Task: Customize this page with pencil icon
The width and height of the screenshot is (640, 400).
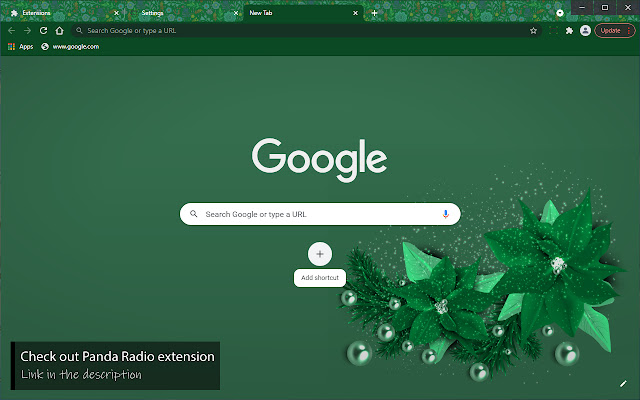Action: pos(623,383)
